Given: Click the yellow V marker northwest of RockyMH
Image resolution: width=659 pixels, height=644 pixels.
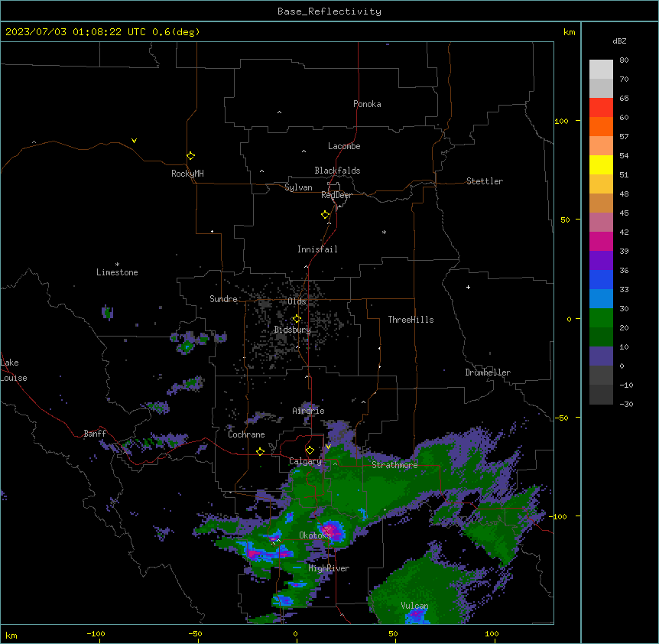Looking at the screenshot, I should pyautogui.click(x=134, y=141).
